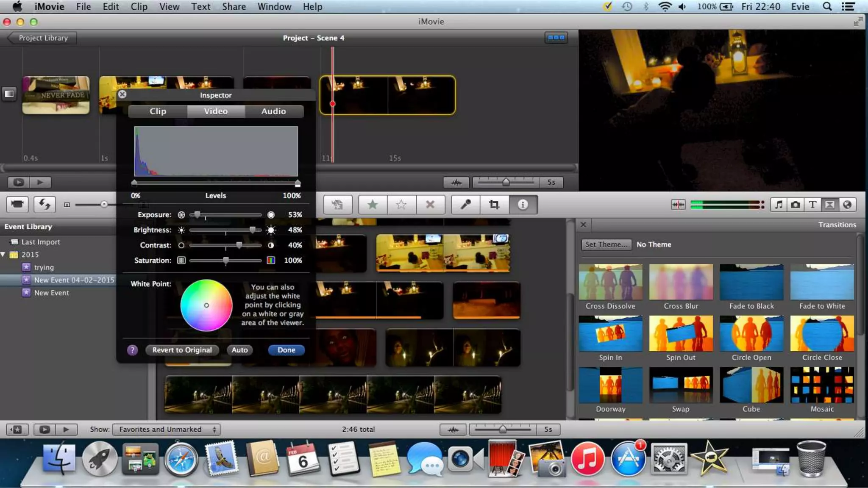The image size is (868, 488).
Task: Open Spotlight search in menu bar
Action: pos(827,7)
